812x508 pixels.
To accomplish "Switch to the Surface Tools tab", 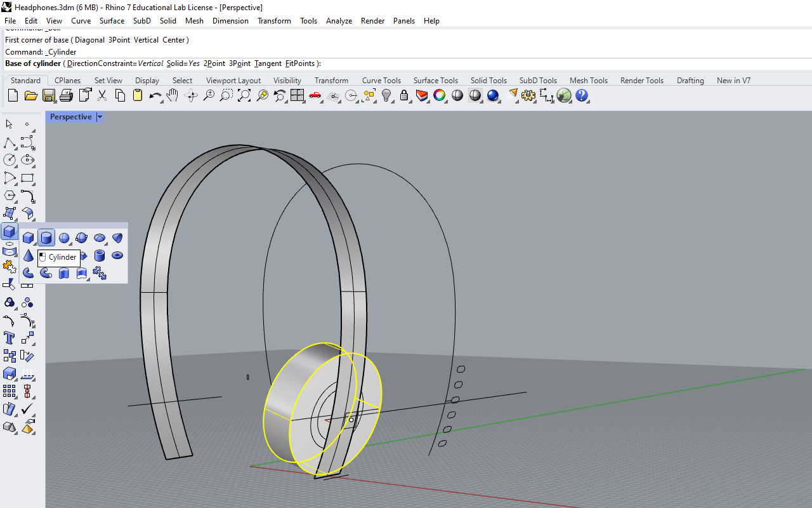I will tap(436, 81).
